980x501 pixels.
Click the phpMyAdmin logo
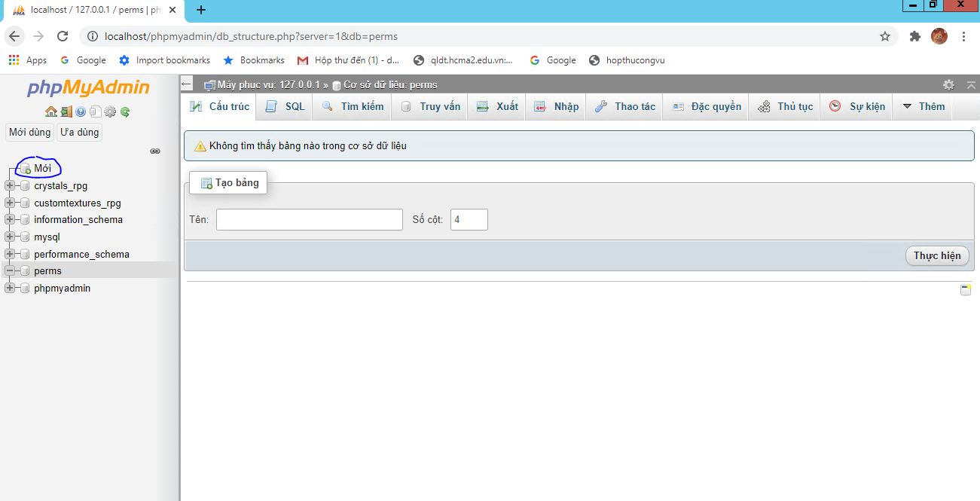coord(89,87)
